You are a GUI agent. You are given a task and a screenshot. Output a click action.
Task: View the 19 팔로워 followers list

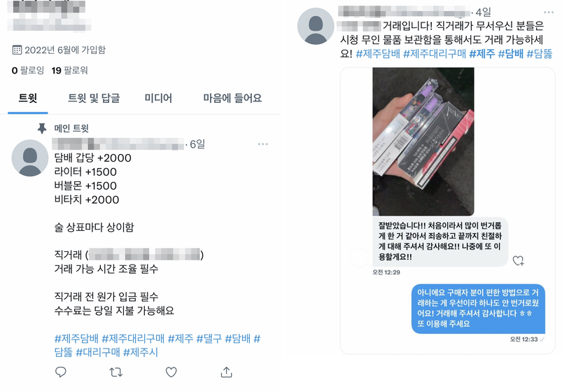(69, 70)
